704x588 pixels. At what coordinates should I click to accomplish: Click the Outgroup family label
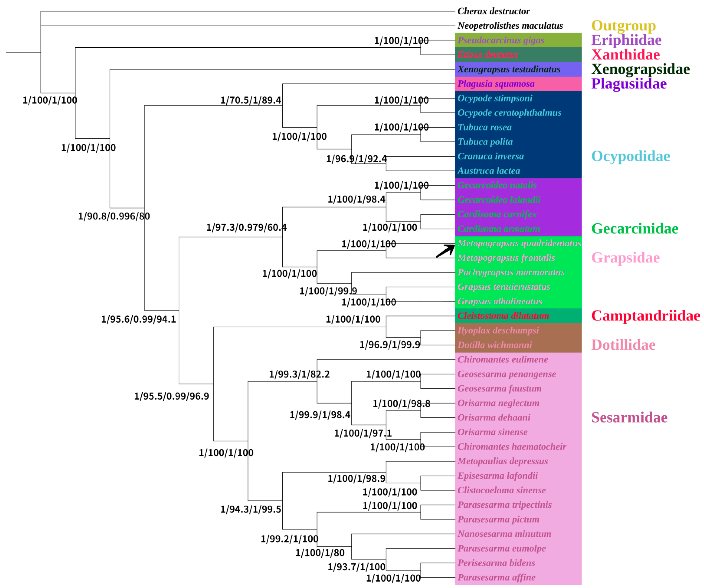pos(623,26)
